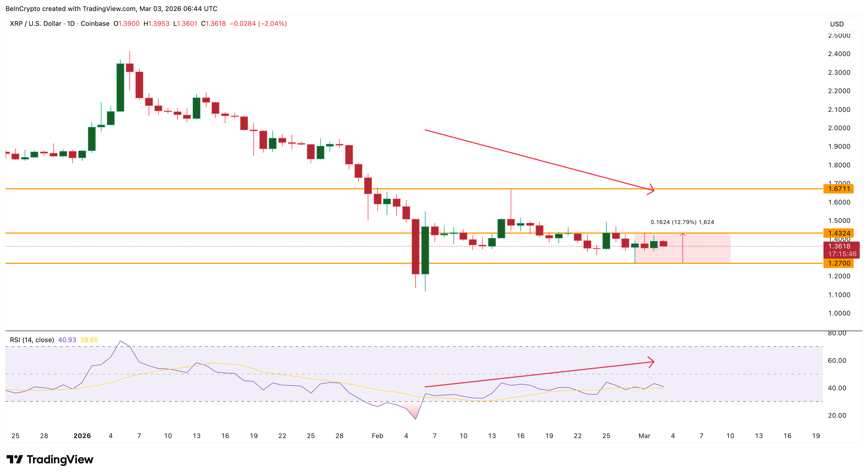
Task: Click the TradingView logo
Action: pos(51,459)
